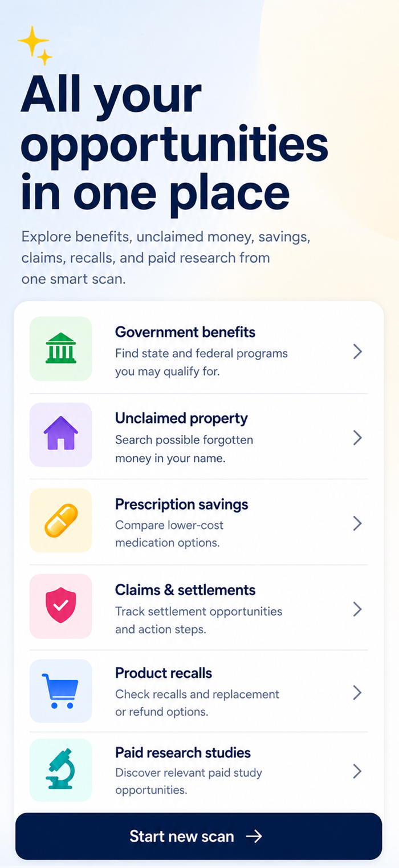399x868 pixels.
Task: Open Claims & settlements chevron arrow
Action: pos(357,609)
